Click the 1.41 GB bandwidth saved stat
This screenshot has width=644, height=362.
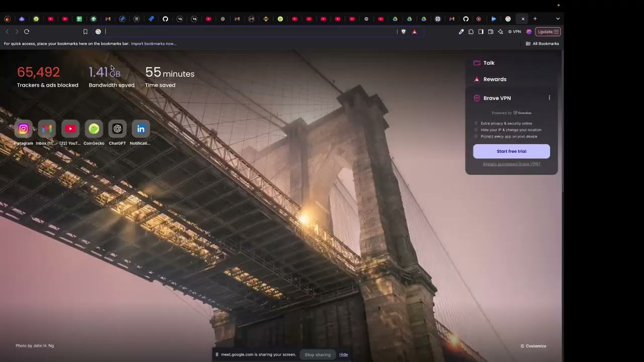point(111,77)
